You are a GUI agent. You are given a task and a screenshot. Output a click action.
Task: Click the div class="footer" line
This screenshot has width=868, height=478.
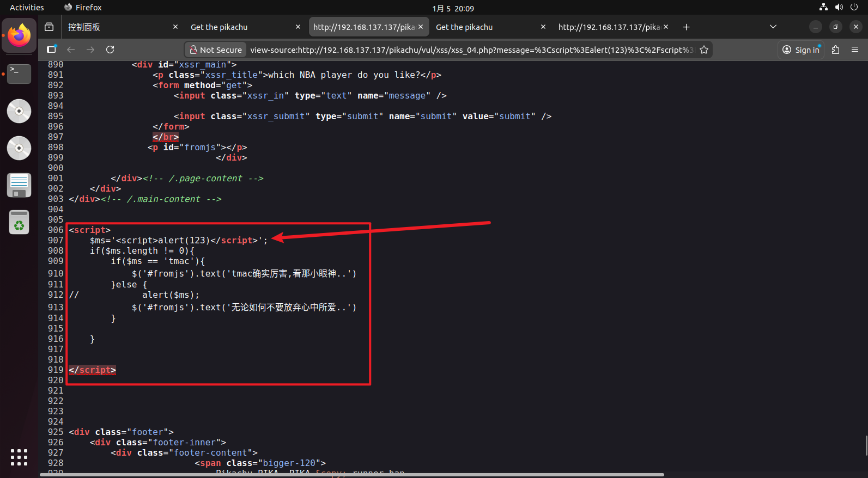(121, 432)
